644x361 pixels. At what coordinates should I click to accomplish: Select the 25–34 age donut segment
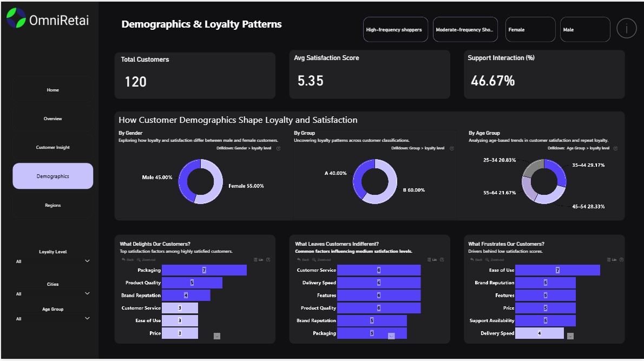[x=532, y=167]
